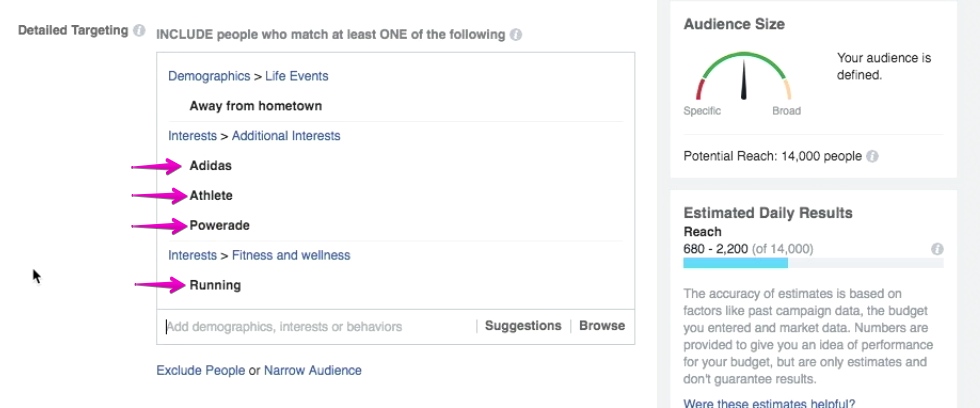Click info icon beside Estimated Daily Reach

point(937,249)
